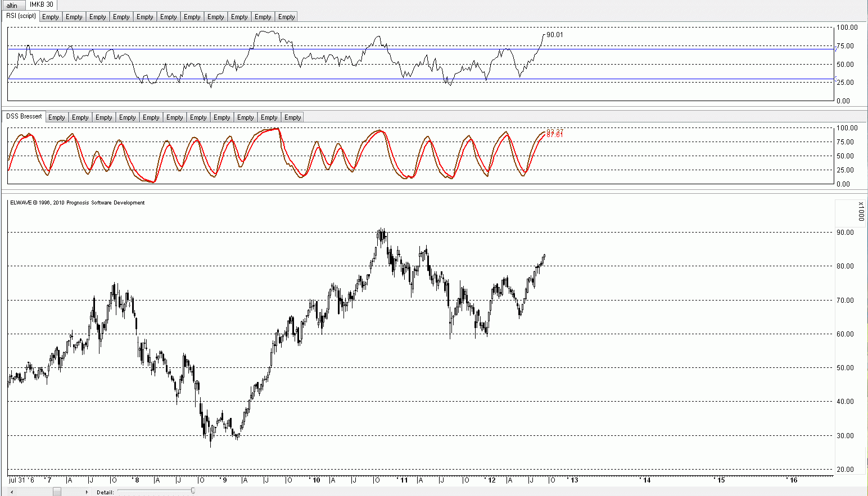Click the 90.01 RSI value label
Viewport: 868px width, 496px height.
point(555,35)
